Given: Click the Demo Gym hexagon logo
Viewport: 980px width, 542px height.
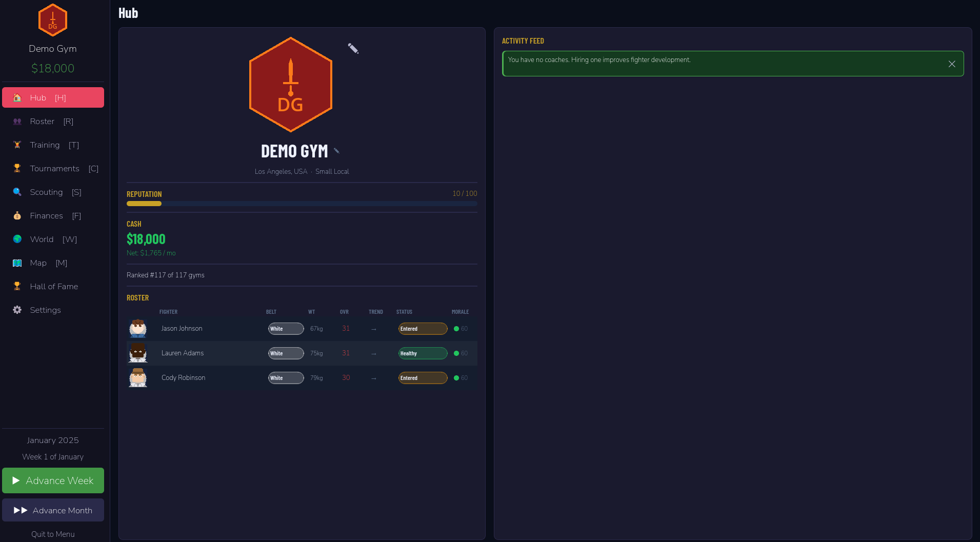Looking at the screenshot, I should coord(291,85).
